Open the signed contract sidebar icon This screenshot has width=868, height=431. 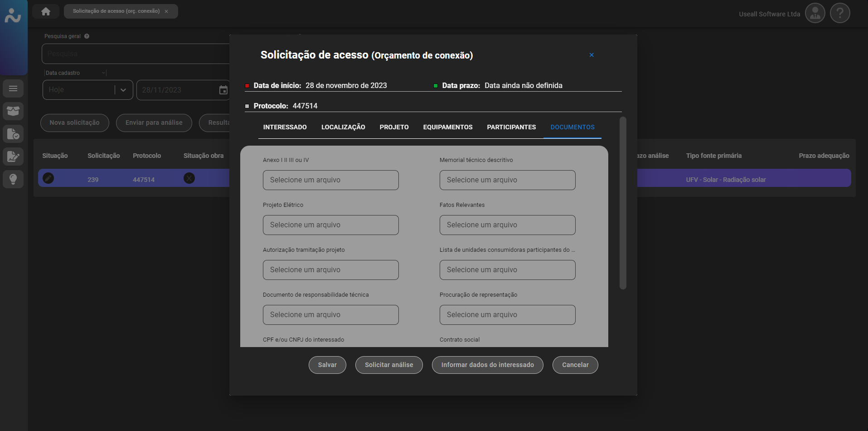[x=13, y=157]
